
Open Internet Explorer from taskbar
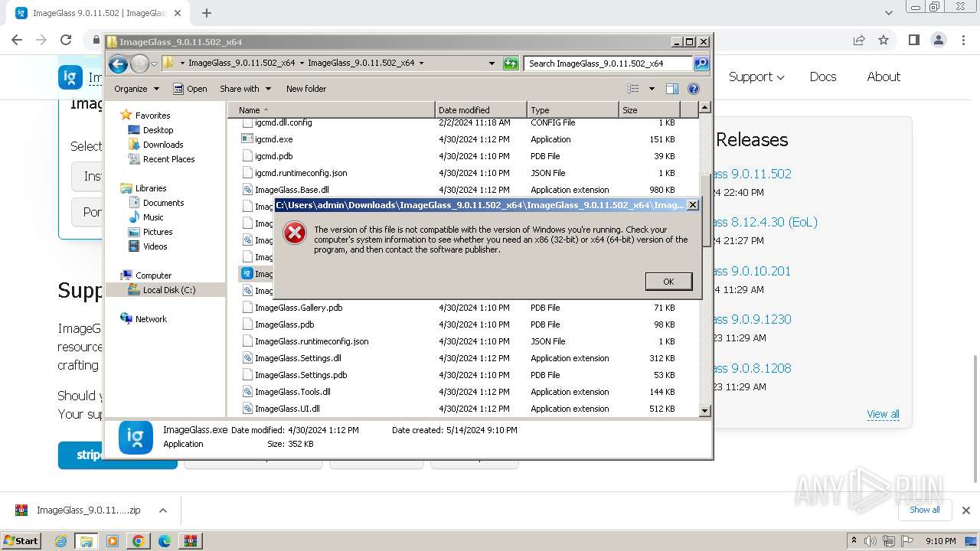(61, 541)
